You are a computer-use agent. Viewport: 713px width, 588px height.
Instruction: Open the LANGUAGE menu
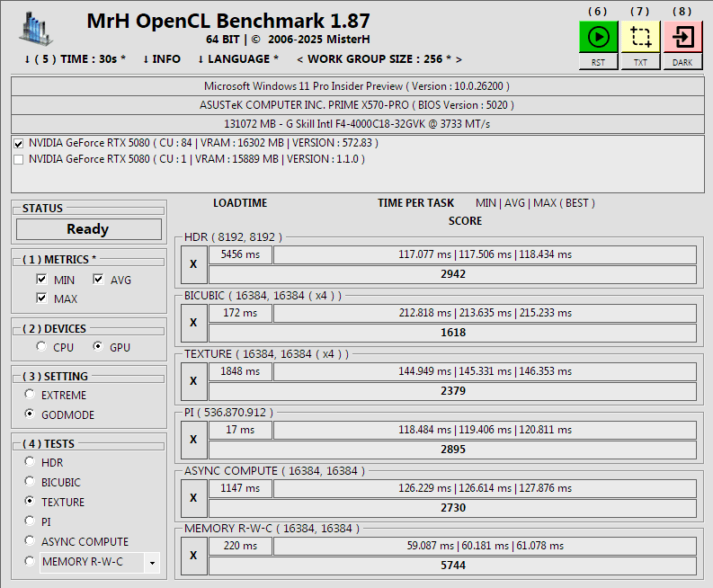coord(238,59)
